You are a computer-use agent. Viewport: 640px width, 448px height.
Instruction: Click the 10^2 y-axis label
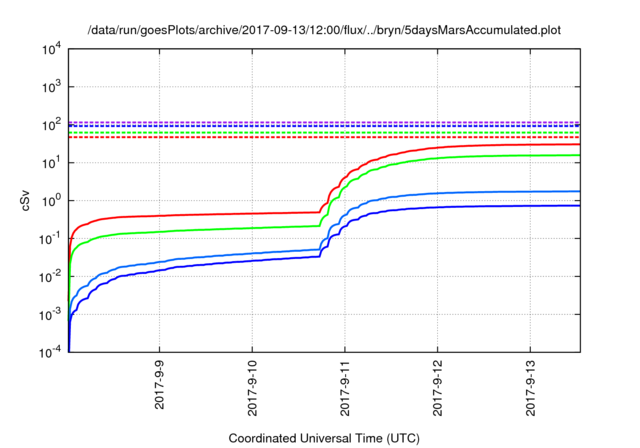point(51,125)
